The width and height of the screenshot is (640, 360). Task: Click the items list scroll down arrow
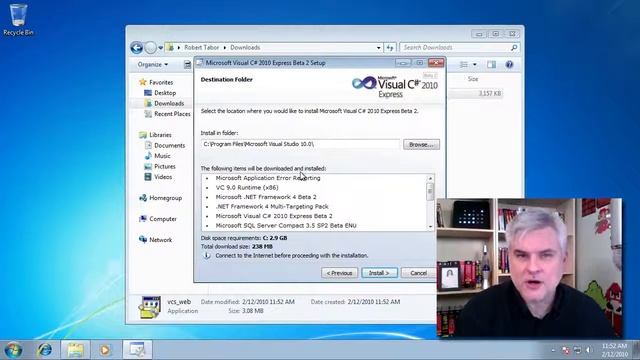[x=430, y=227]
